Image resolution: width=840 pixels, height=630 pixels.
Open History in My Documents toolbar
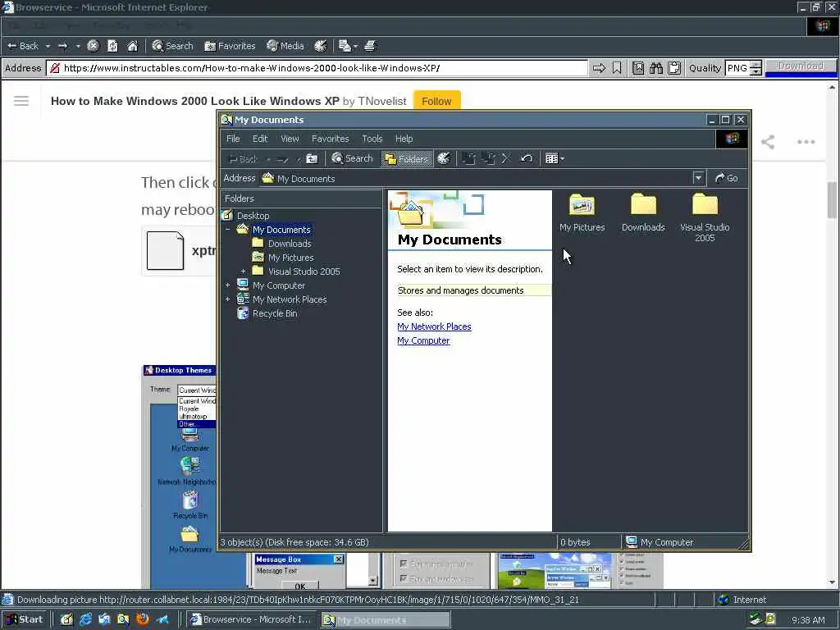(444, 158)
